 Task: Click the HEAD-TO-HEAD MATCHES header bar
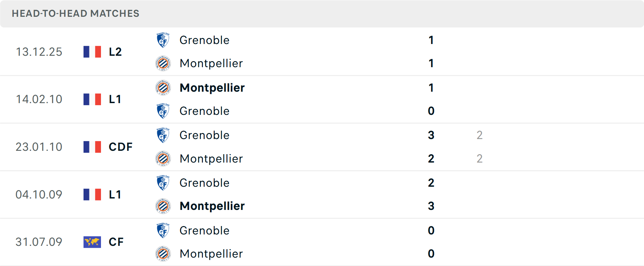tap(75, 13)
